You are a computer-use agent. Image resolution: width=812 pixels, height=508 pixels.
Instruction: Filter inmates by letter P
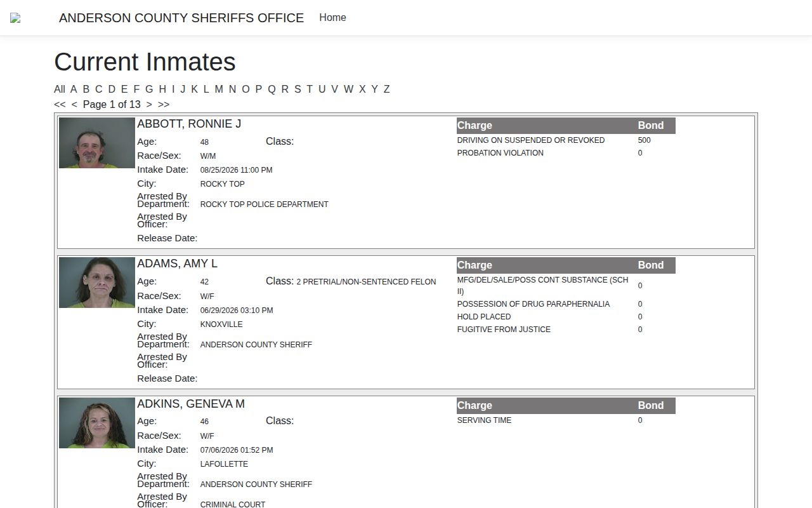[259, 89]
